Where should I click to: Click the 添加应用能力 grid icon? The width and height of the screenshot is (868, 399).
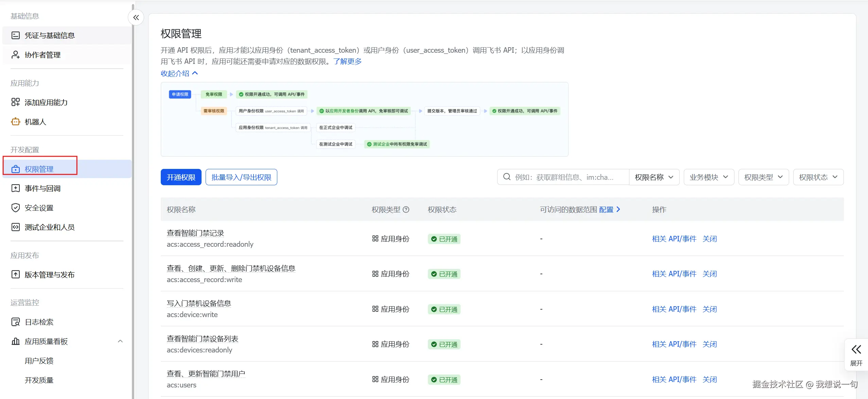pos(16,102)
